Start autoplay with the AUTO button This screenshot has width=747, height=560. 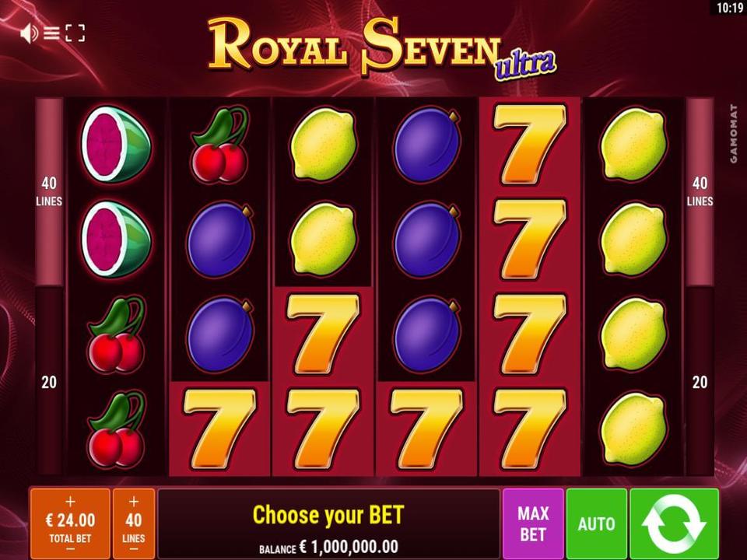[597, 523]
